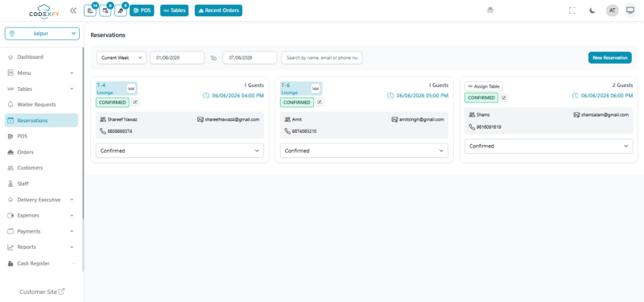Toggle dark mode moon icon
The height and width of the screenshot is (302, 644).
(x=592, y=10)
